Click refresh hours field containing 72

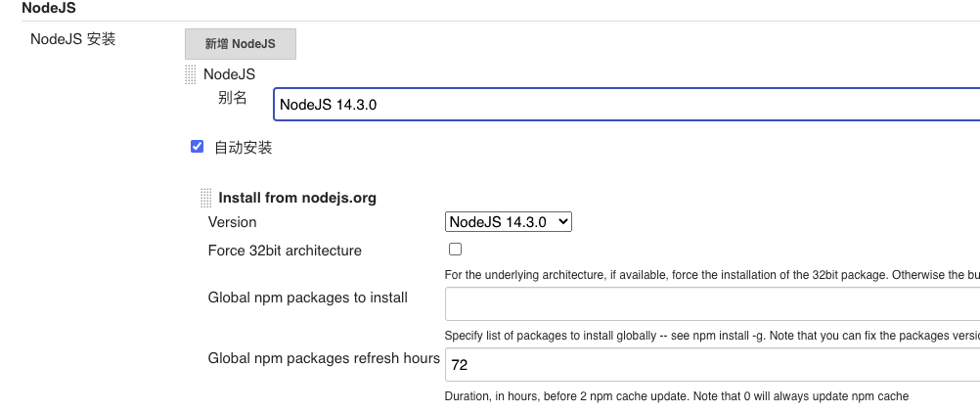tap(712, 365)
